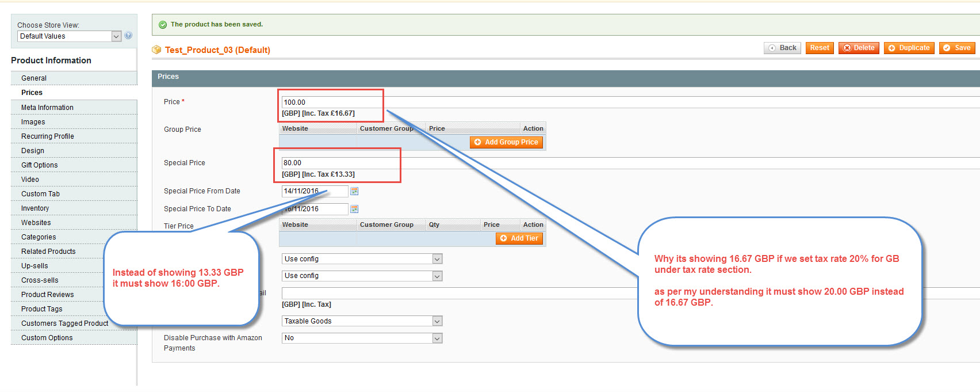Viewport: 980px width, 392px height.
Task: Click Add Tier button
Action: pos(519,238)
